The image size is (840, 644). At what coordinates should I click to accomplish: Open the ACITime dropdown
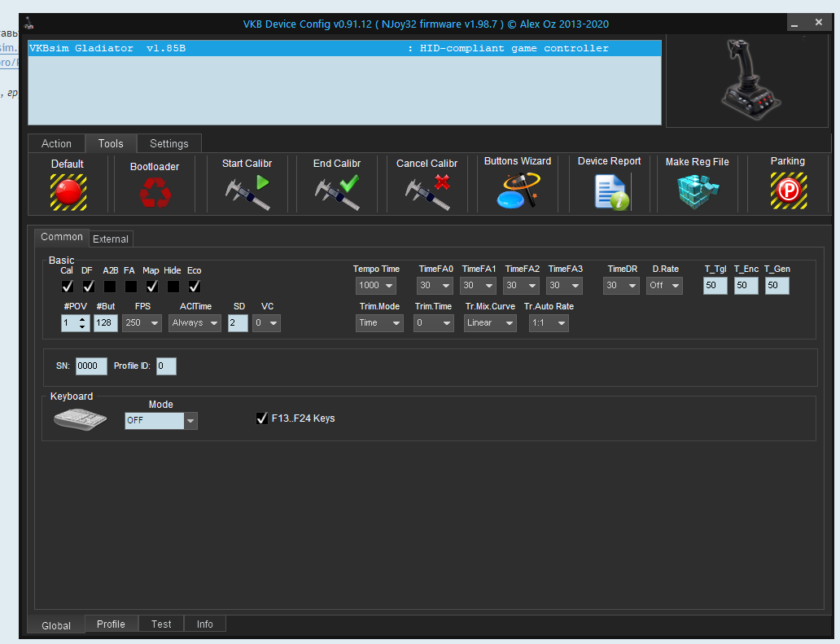195,323
